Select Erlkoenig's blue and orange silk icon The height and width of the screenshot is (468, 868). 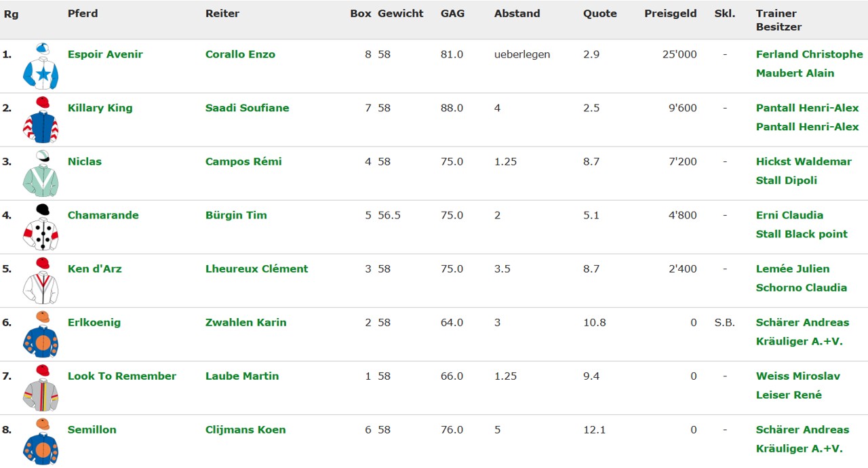tap(41, 334)
